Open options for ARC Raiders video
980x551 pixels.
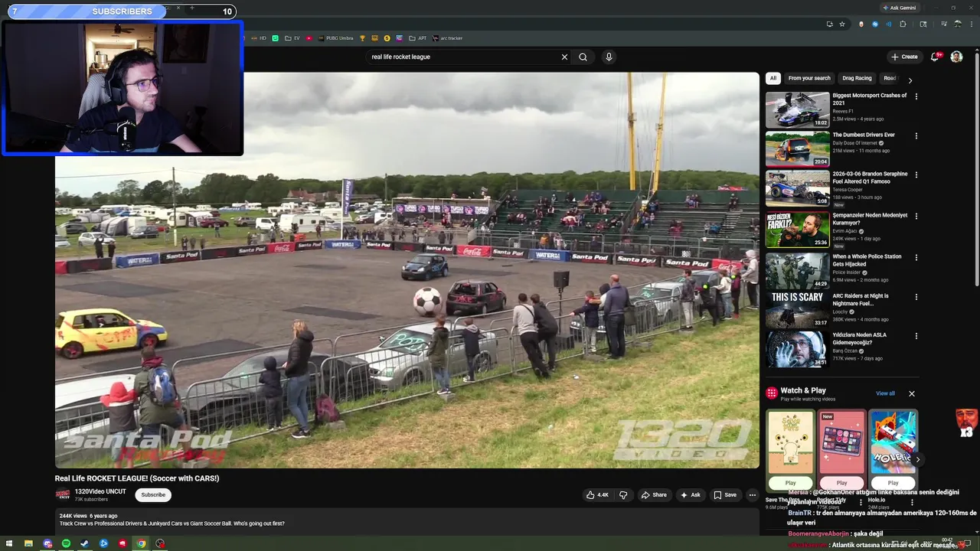[x=916, y=297]
